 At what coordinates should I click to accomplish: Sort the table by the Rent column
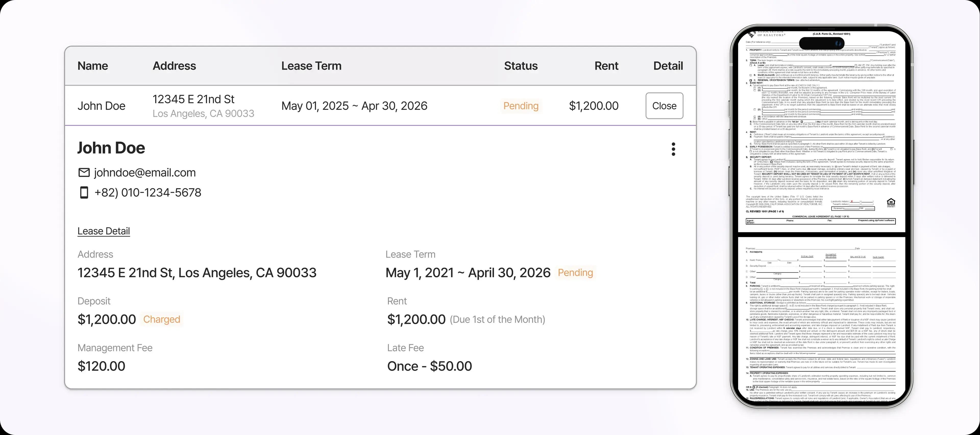[606, 65]
